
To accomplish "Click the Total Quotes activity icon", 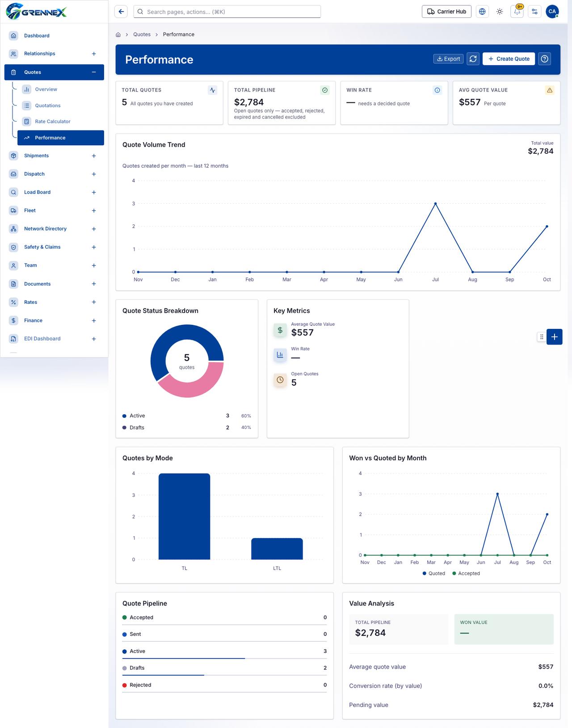I will (x=212, y=90).
